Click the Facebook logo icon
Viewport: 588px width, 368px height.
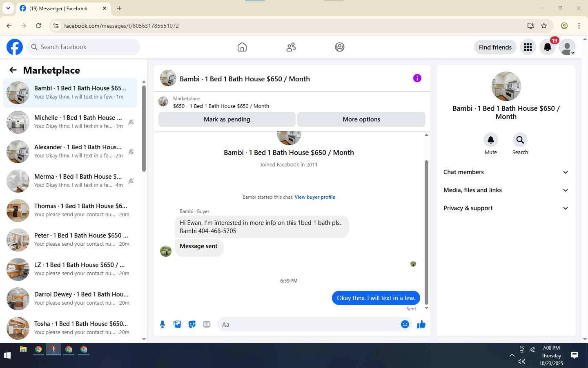15,47
